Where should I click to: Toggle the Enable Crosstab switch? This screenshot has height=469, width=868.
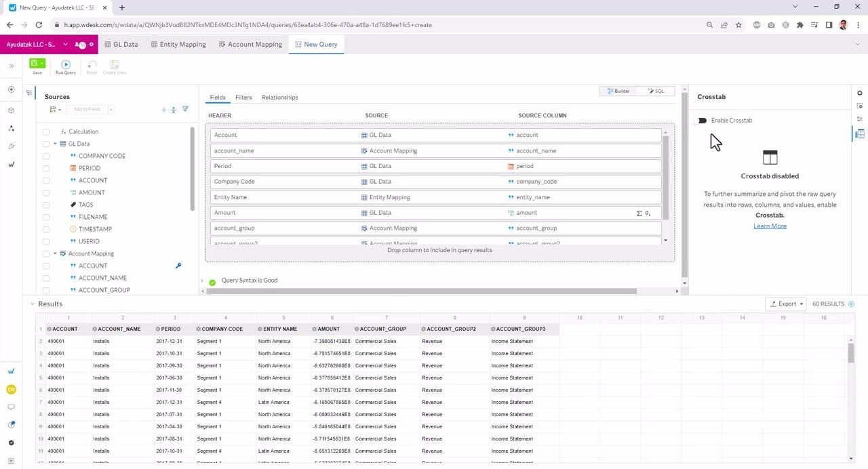[x=701, y=121]
